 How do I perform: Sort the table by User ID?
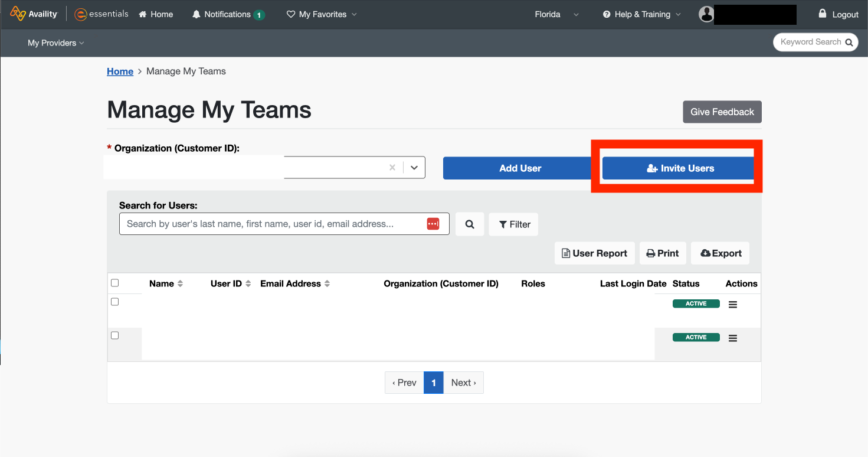pyautogui.click(x=231, y=284)
